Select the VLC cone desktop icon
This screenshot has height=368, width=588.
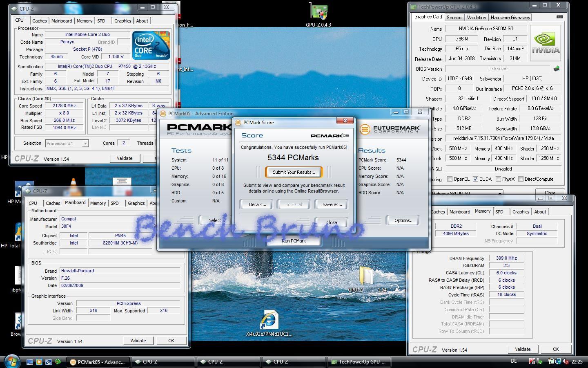(x=73, y=185)
